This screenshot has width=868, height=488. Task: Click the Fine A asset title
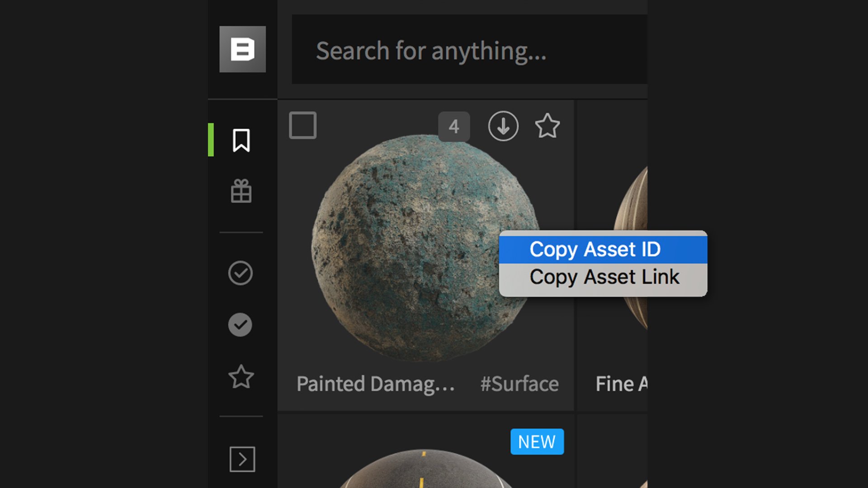(x=622, y=384)
